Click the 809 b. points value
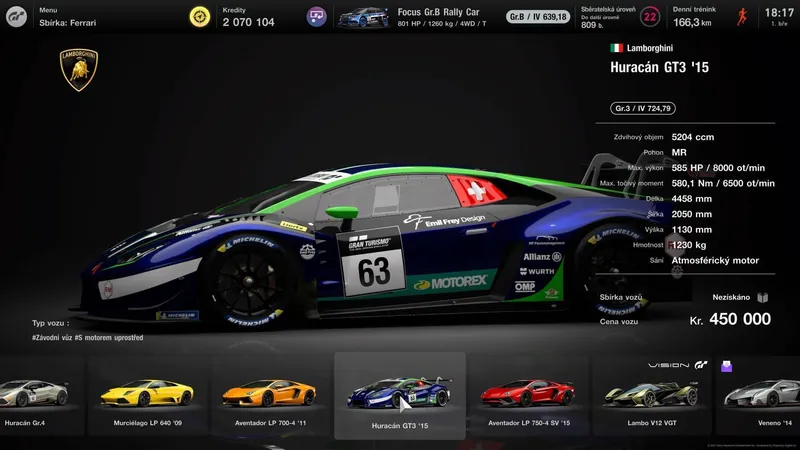The image size is (800, 450). [x=592, y=24]
